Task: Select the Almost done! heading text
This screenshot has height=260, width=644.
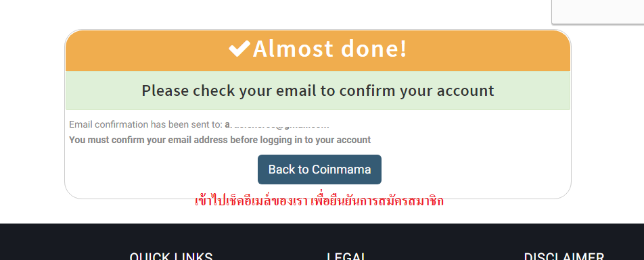Action: 330,49
